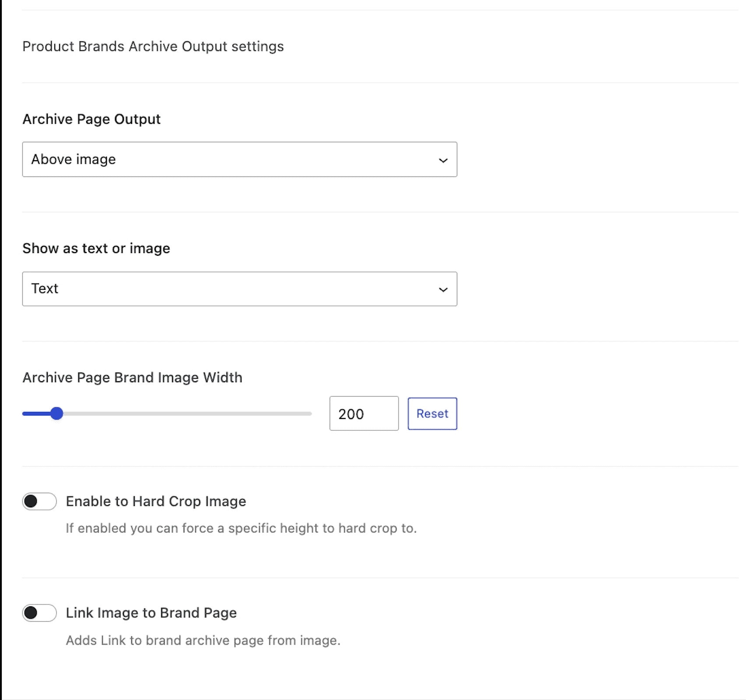
Task: Click the right end of width slider track
Action: click(x=308, y=414)
